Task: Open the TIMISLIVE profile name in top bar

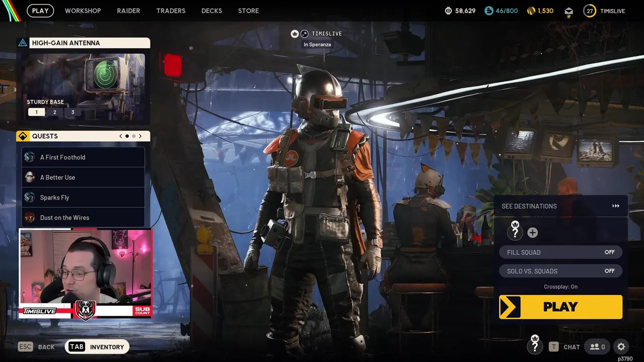Action: [612, 11]
